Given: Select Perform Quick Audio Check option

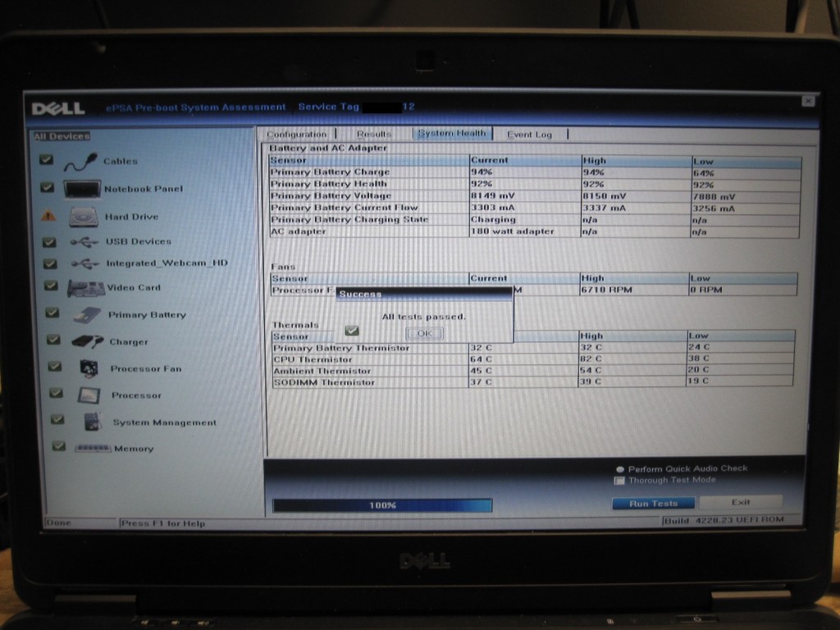Looking at the screenshot, I should tap(620, 468).
